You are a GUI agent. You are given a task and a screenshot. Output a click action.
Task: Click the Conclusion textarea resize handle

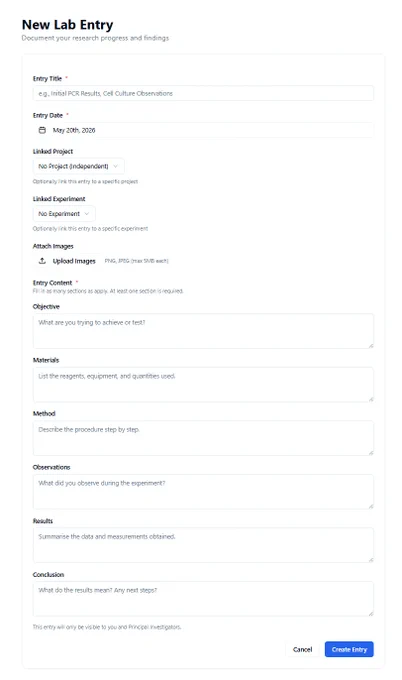(x=371, y=614)
